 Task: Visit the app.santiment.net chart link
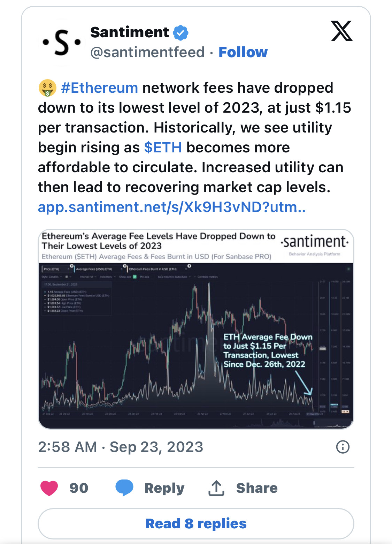[x=172, y=207]
